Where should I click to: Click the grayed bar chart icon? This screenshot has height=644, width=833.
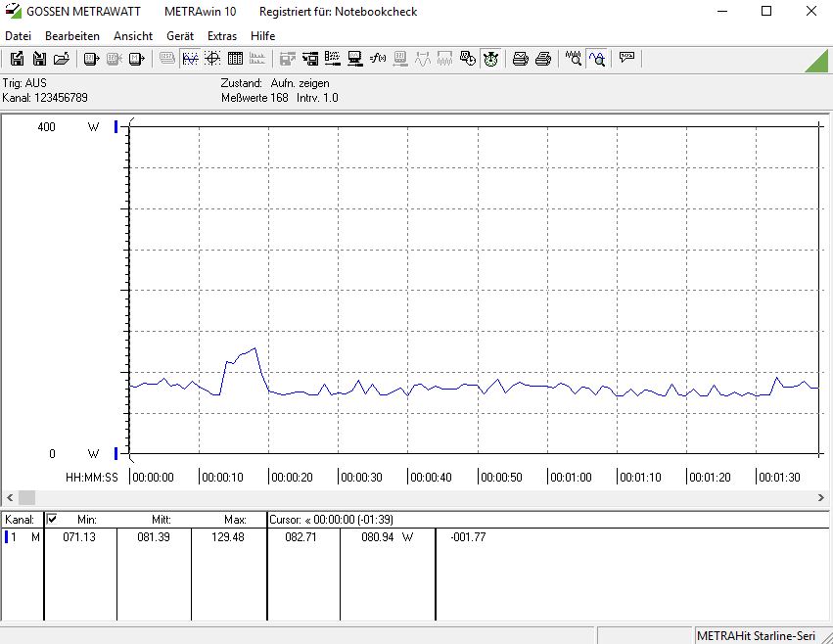(257, 59)
